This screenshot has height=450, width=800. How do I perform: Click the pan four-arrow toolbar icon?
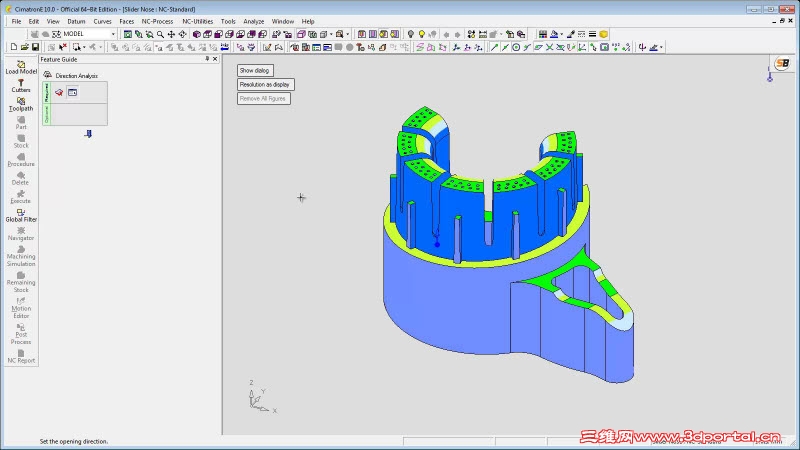171,34
